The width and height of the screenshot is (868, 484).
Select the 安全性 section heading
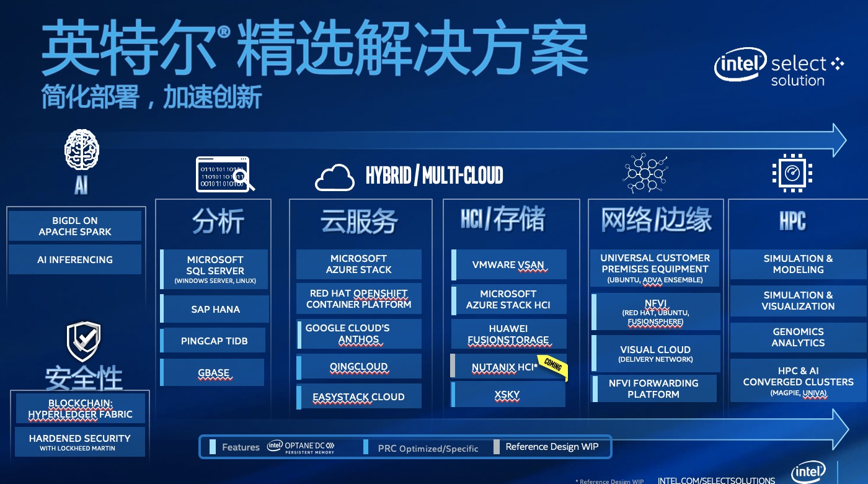[x=84, y=378]
